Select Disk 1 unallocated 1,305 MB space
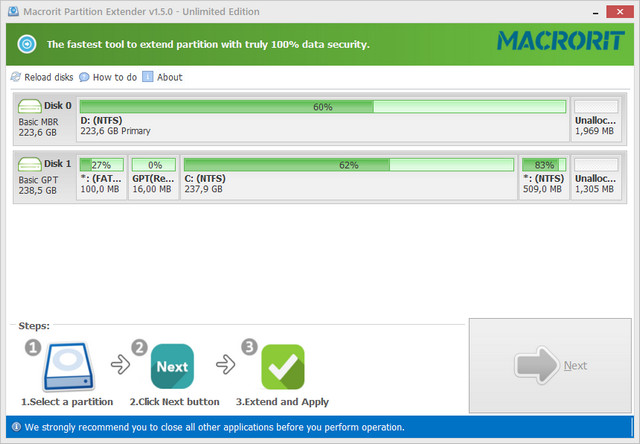 tap(596, 177)
